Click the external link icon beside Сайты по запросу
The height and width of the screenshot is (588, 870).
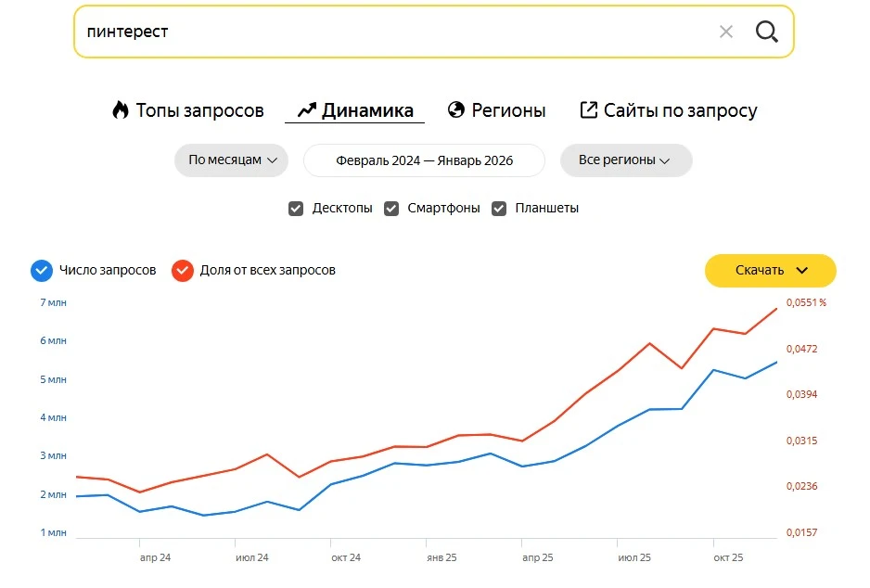(589, 109)
